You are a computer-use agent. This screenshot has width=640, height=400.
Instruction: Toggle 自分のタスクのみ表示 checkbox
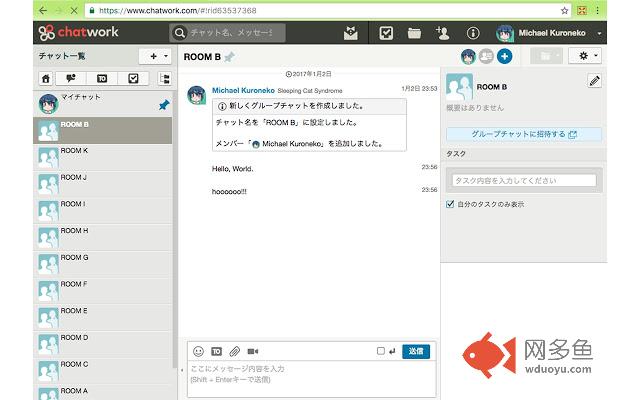[450, 204]
